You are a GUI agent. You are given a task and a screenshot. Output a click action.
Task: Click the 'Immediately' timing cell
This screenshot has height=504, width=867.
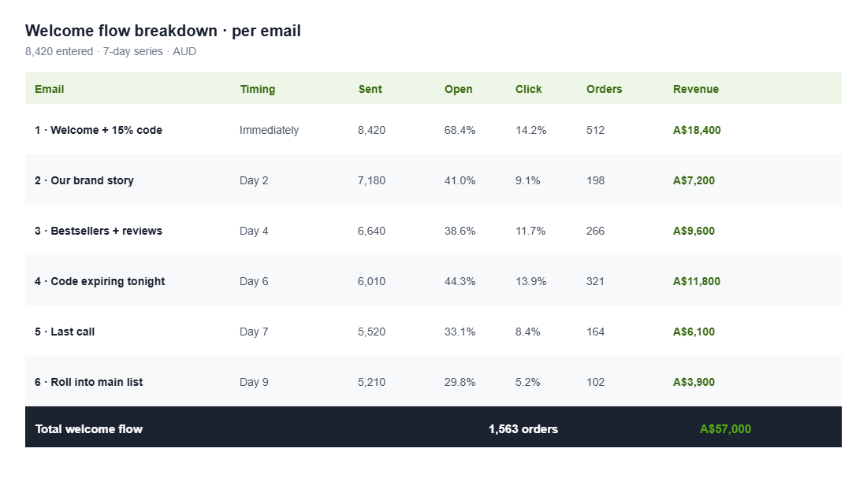click(x=269, y=130)
